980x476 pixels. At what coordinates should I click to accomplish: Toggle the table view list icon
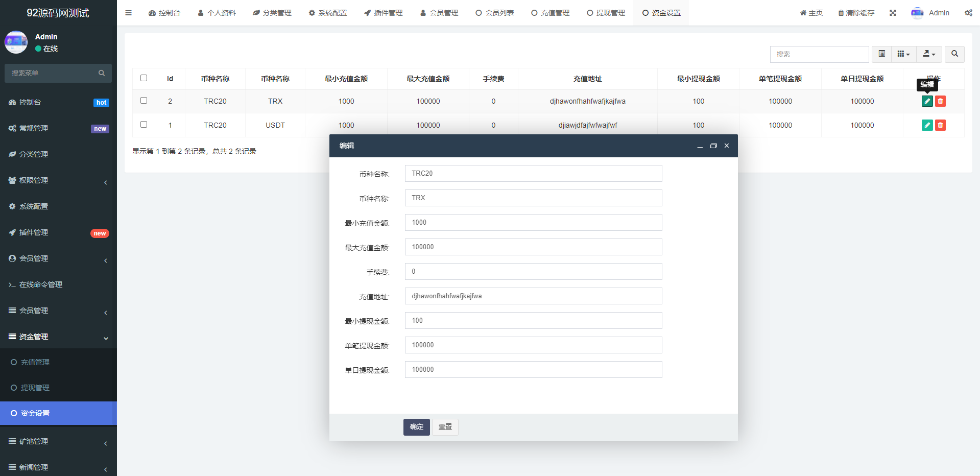pos(881,54)
